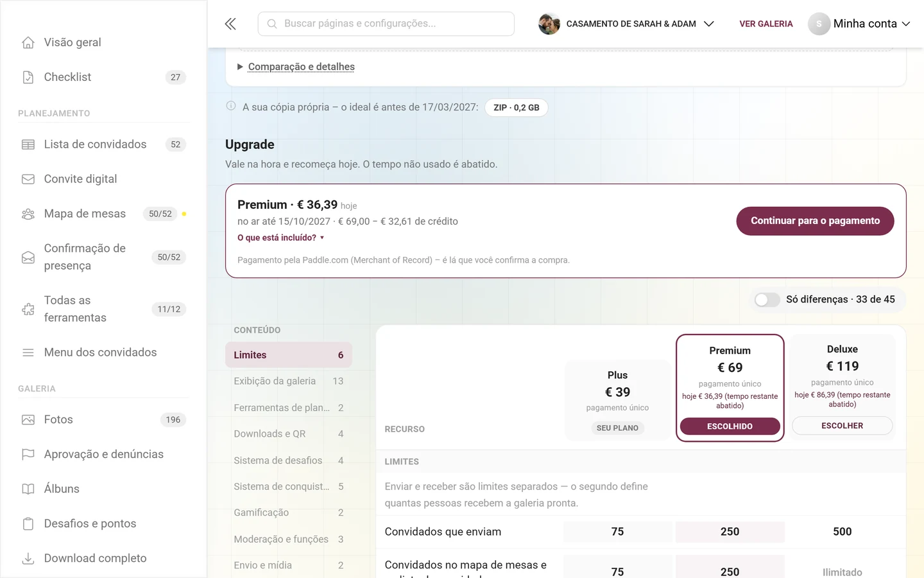Image resolution: width=924 pixels, height=578 pixels.
Task: Open Ferramentas de plan... category
Action: [289, 408]
